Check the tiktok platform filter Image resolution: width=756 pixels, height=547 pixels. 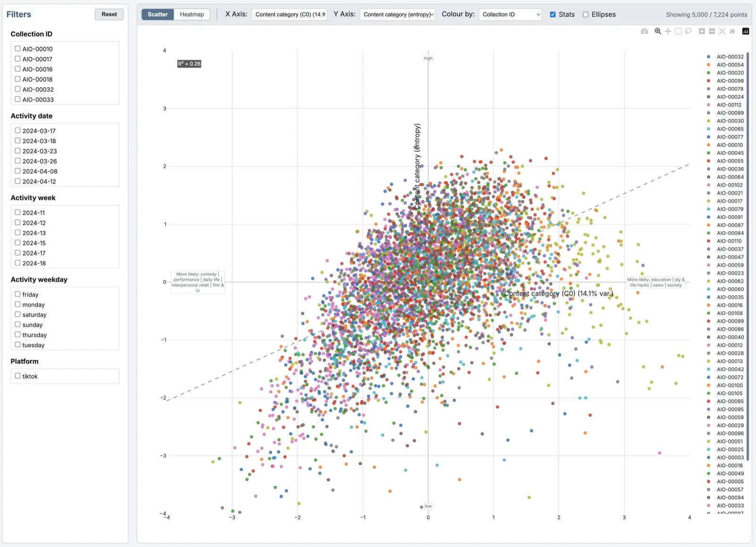click(x=17, y=376)
